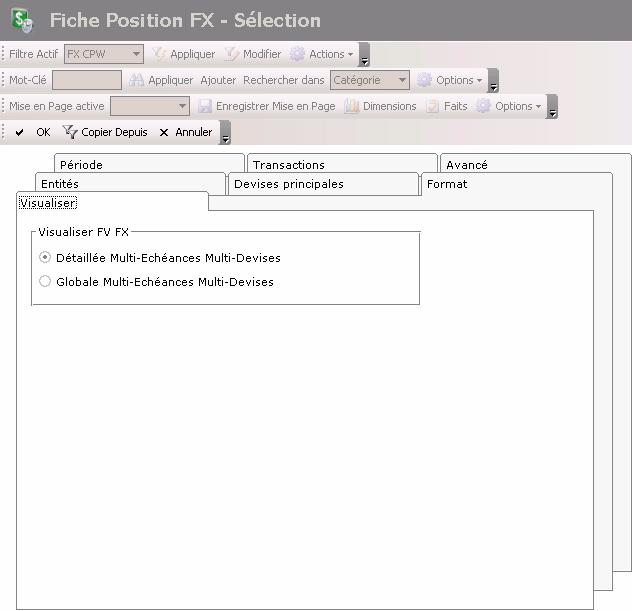Select Détaillée Multi-Echéances Multi-Devises radio option
The image size is (632, 611).
click(45, 257)
